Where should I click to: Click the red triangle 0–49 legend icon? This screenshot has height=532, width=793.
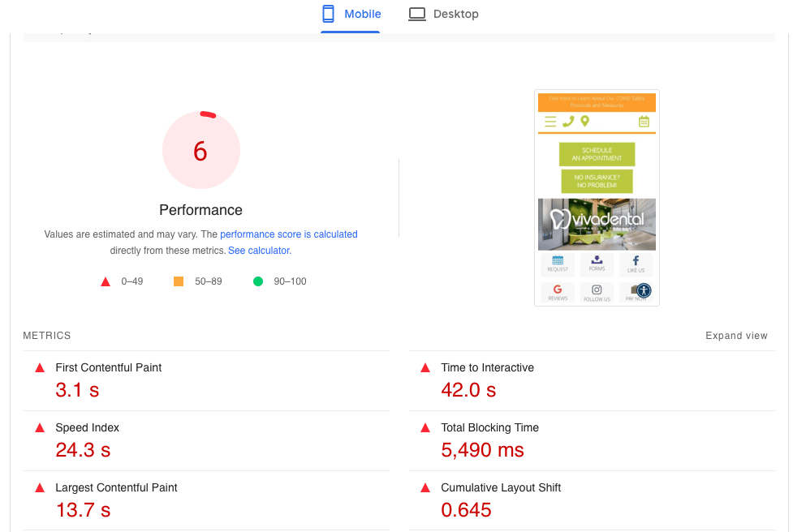point(106,281)
